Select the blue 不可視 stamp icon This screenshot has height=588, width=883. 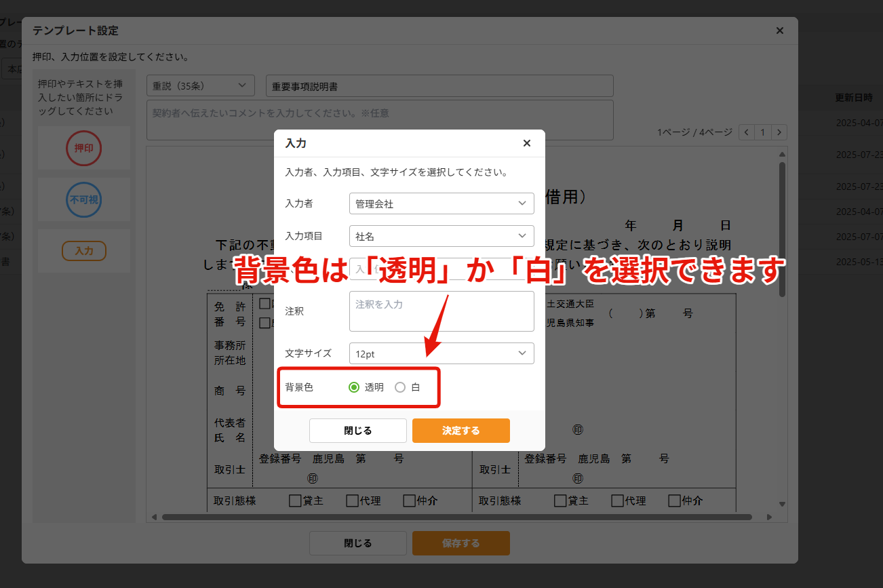click(83, 199)
